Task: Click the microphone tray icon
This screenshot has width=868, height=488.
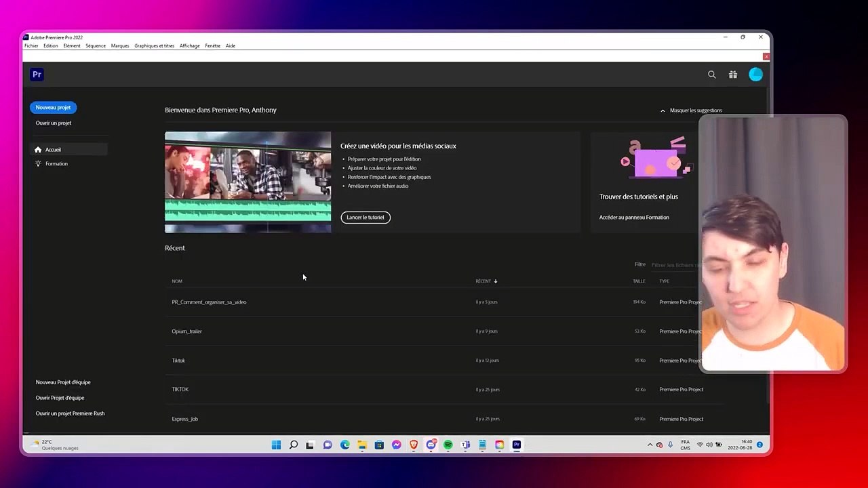Action: pyautogui.click(x=670, y=445)
